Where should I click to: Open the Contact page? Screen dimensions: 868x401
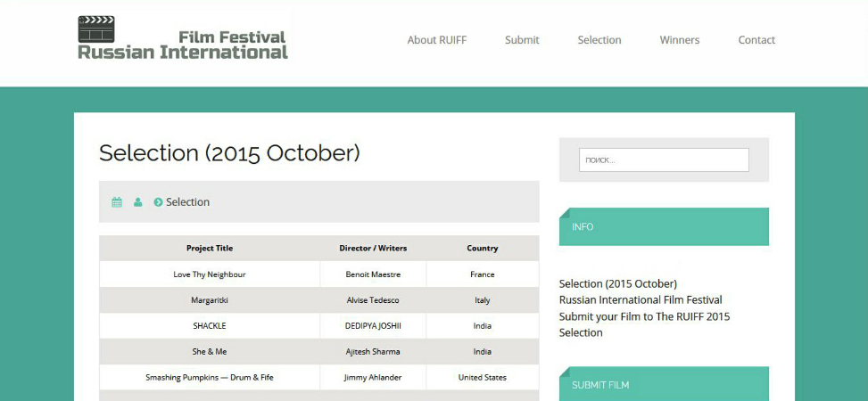click(x=756, y=40)
